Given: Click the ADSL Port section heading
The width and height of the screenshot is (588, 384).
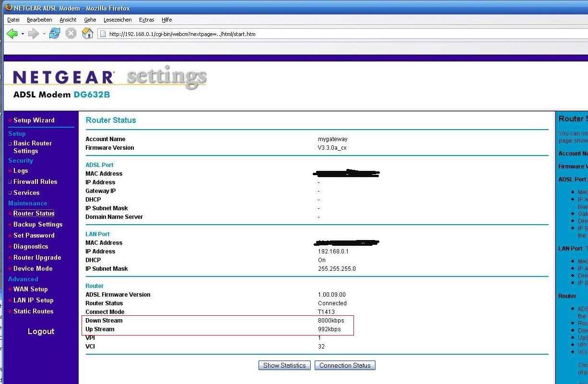Looking at the screenshot, I should (99, 165).
